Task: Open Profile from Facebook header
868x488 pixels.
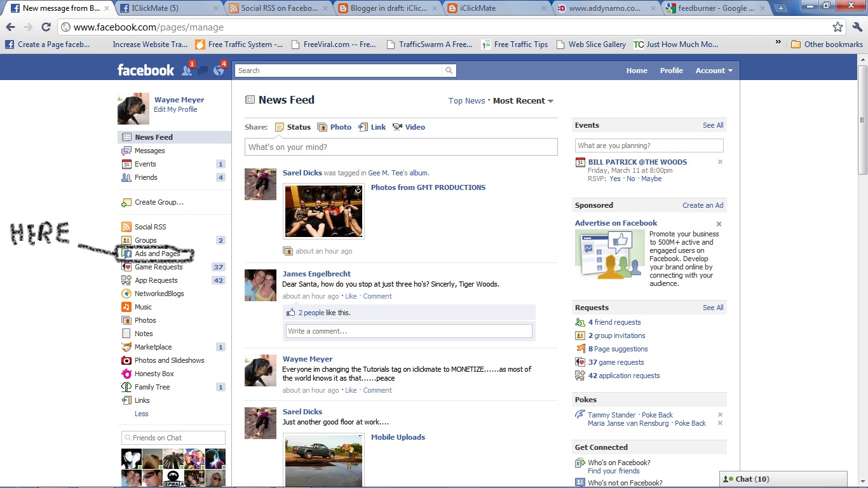Action: pyautogui.click(x=671, y=71)
